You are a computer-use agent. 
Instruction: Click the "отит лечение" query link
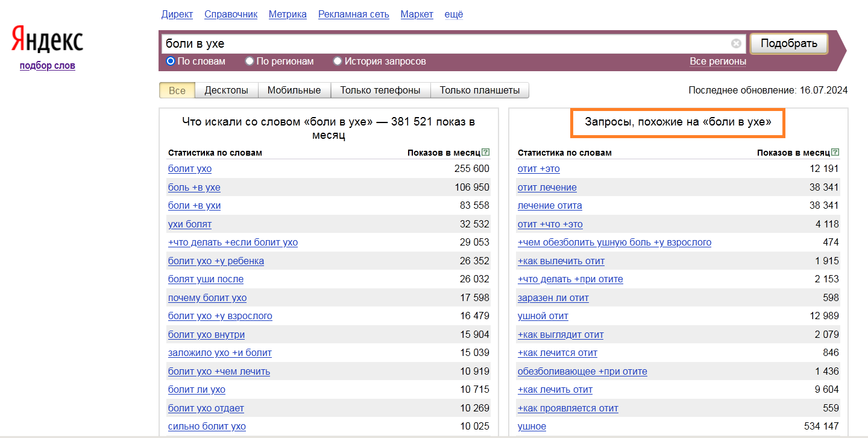pyautogui.click(x=547, y=188)
